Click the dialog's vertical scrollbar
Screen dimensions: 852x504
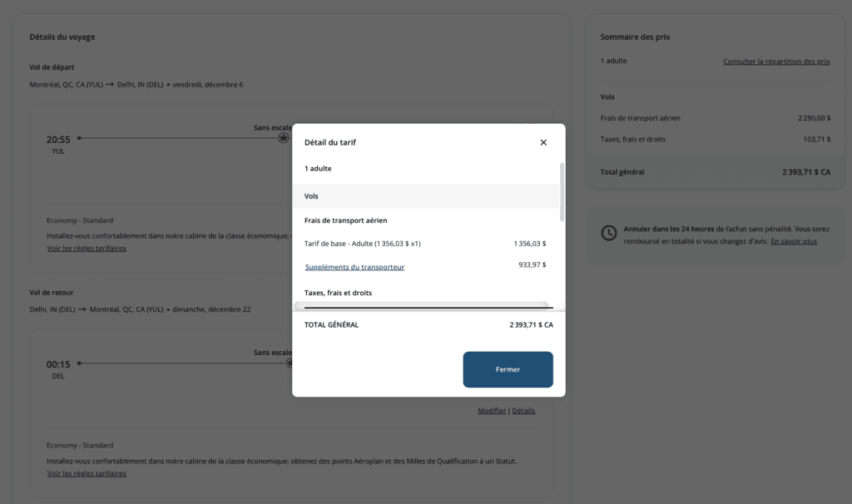point(562,191)
